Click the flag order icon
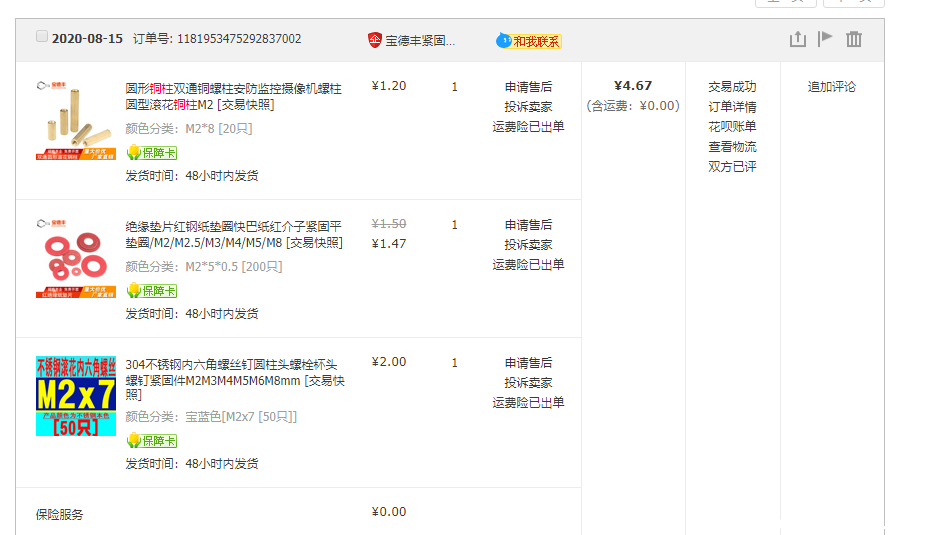943x535 pixels. coord(825,38)
